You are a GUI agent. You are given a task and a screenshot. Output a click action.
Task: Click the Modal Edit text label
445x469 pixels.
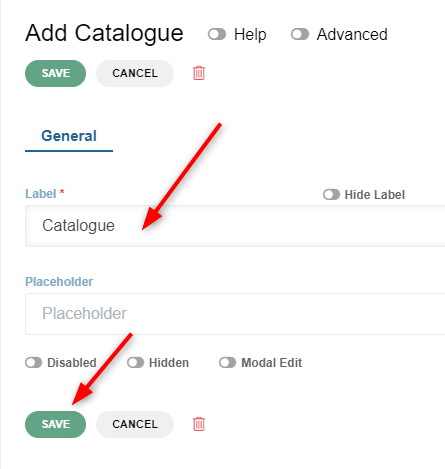[x=272, y=363]
